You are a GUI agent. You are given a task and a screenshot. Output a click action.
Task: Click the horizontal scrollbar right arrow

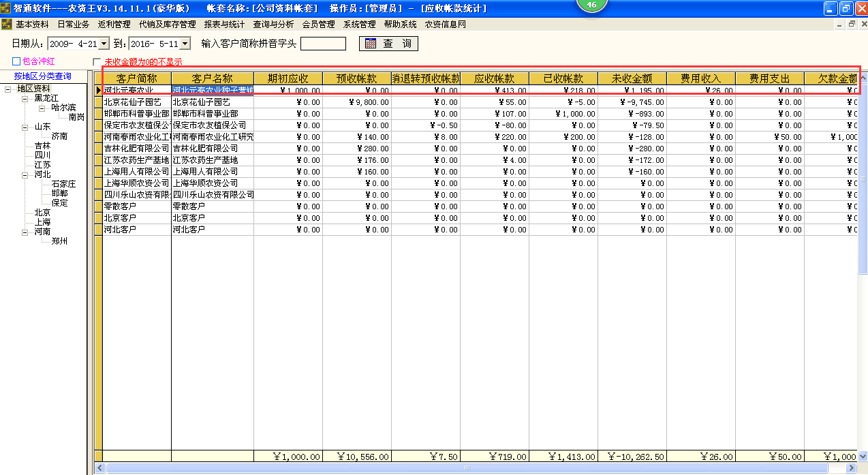pos(850,468)
